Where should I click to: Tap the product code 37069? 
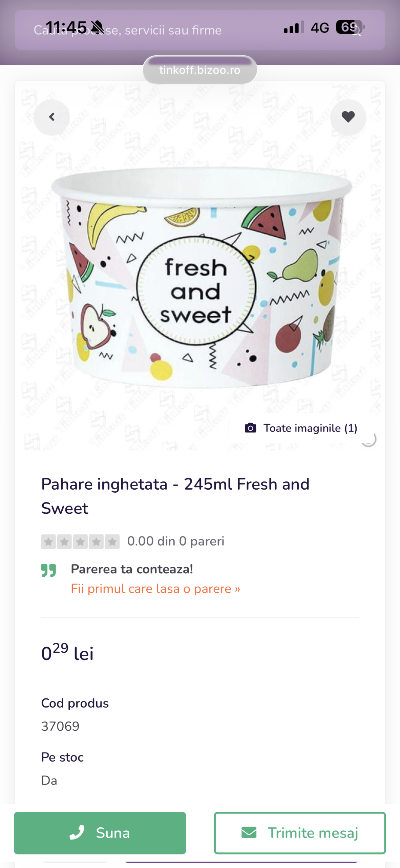[x=60, y=726]
